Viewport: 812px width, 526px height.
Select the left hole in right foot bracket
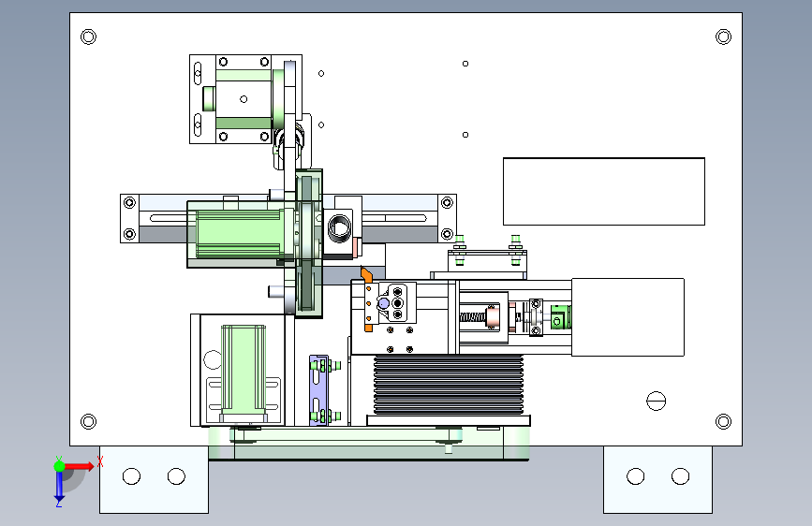click(635, 476)
